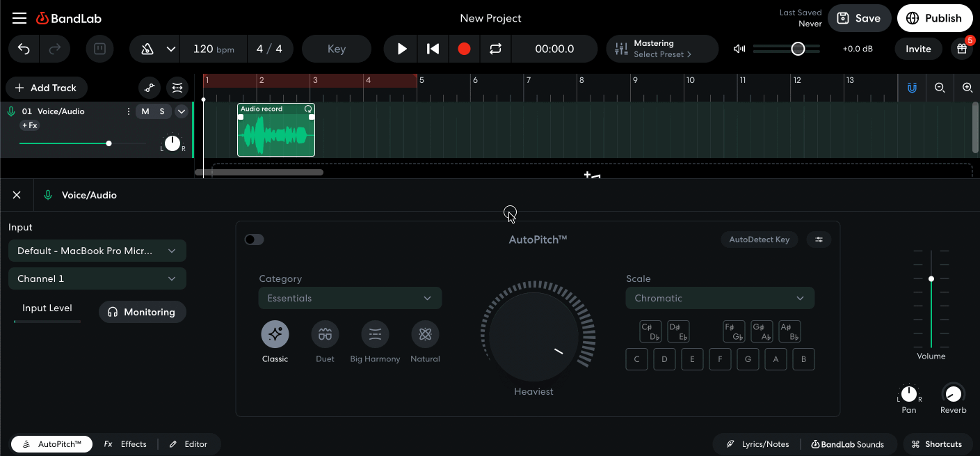Image resolution: width=980 pixels, height=456 pixels.
Task: Click the redo arrow
Action: tap(54, 49)
